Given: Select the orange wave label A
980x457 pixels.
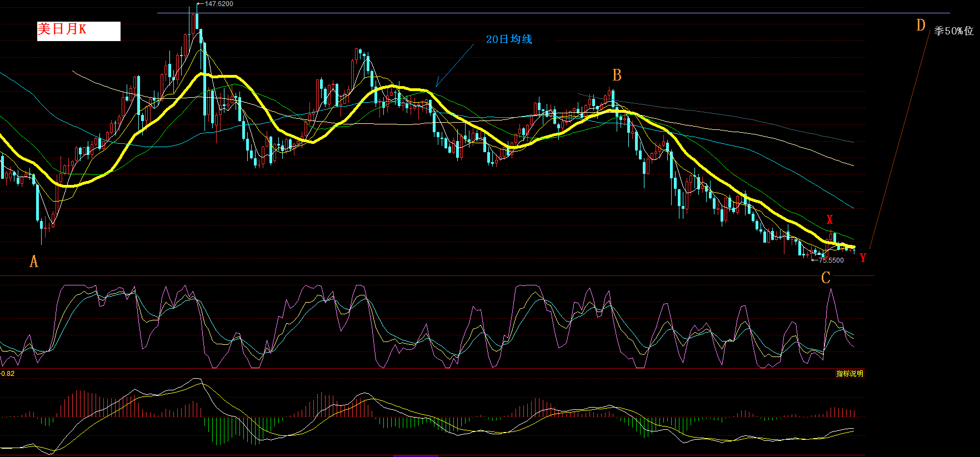Looking at the screenshot, I should (x=34, y=262).
